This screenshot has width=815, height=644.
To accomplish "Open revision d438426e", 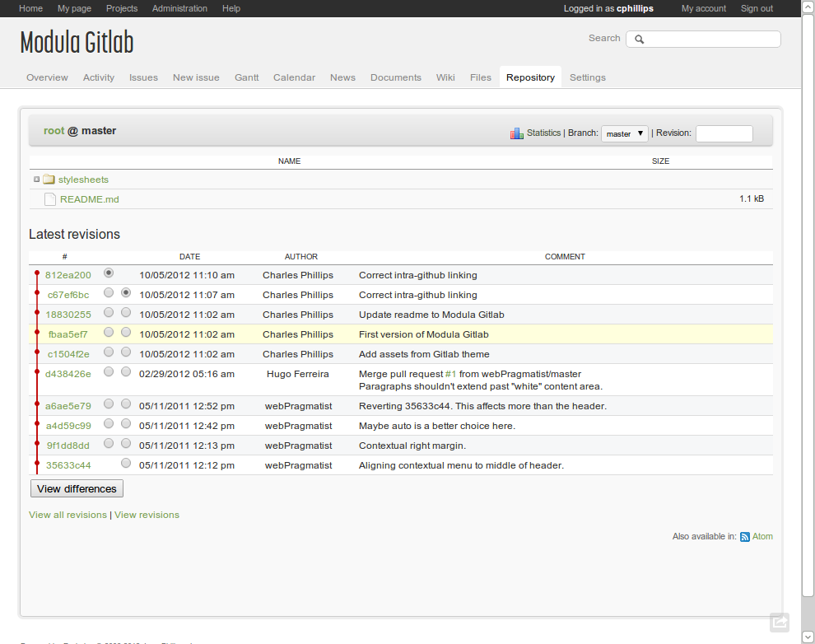I will pos(68,374).
